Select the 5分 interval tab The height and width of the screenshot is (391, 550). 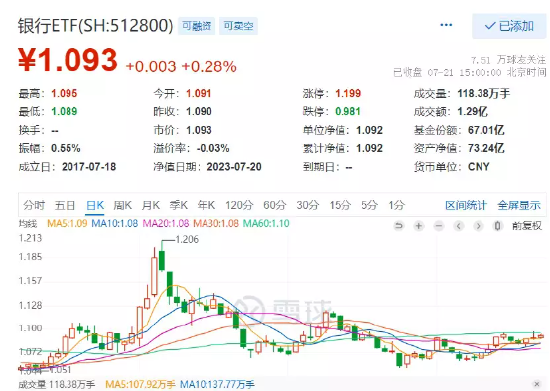(369, 205)
